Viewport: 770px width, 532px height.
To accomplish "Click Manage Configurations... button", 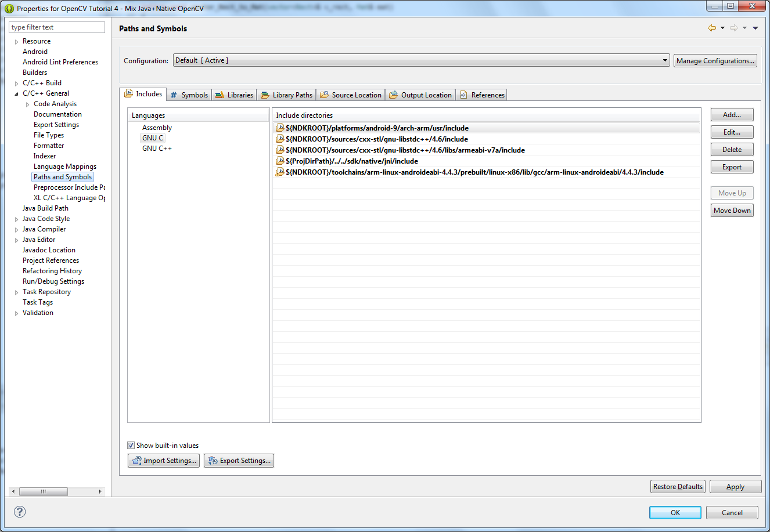I will tap(715, 60).
